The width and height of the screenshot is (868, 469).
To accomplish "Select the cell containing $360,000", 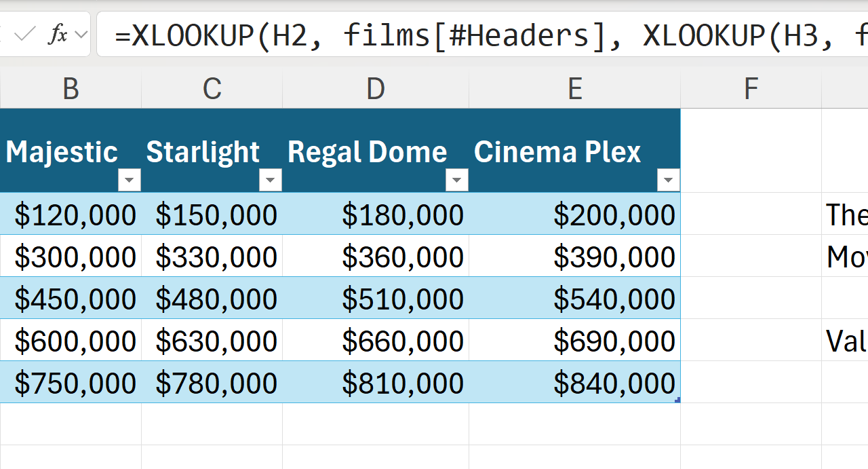I will coord(402,257).
